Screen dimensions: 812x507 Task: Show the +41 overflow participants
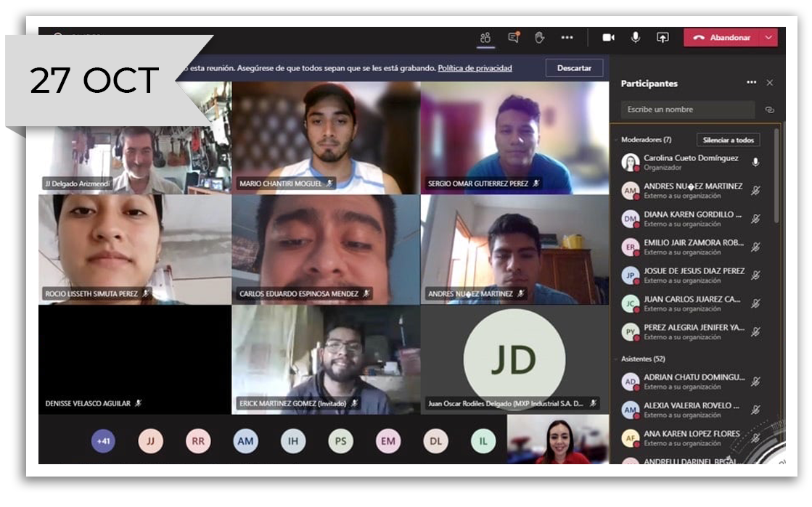(x=103, y=441)
